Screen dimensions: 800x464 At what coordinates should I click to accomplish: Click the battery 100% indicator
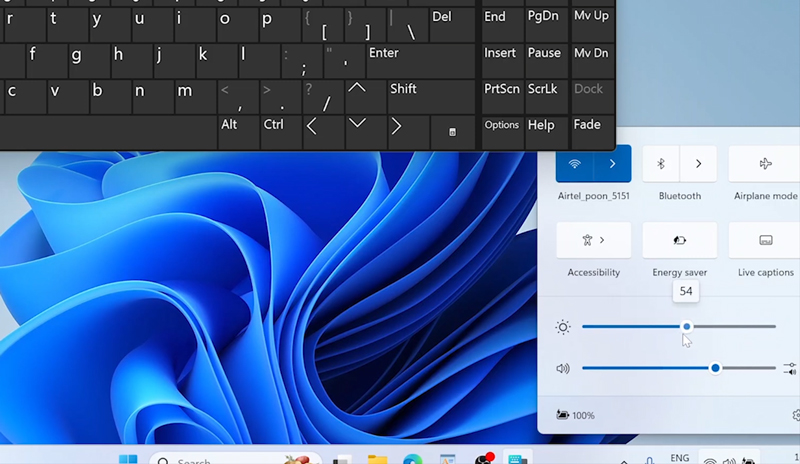click(x=576, y=415)
